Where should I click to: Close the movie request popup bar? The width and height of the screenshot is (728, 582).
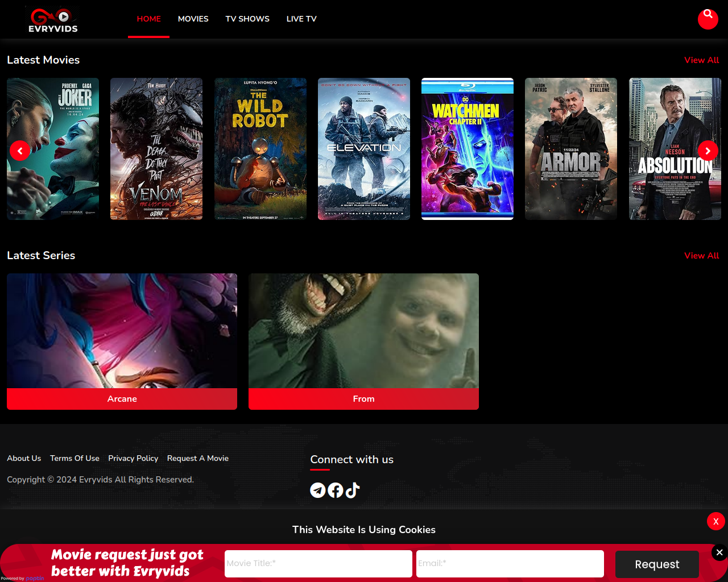pos(719,552)
